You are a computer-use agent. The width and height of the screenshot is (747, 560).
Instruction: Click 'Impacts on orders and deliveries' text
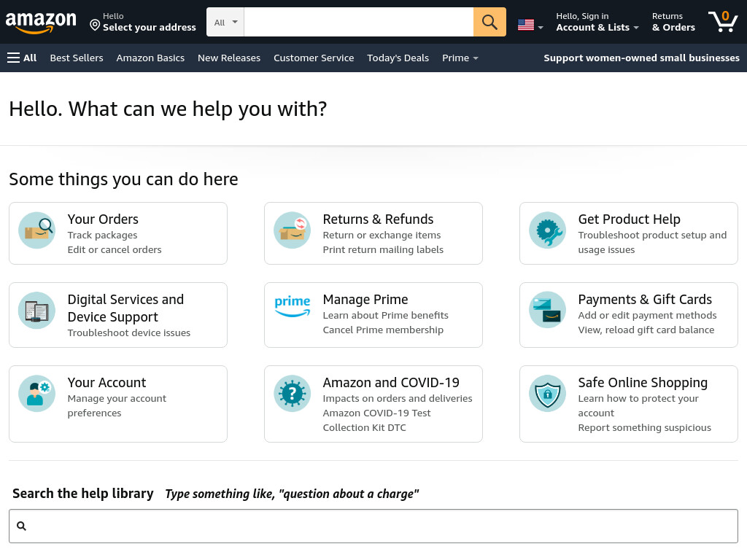click(398, 399)
